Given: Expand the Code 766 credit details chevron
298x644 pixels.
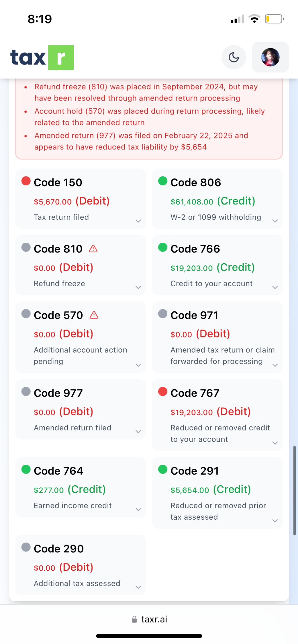Looking at the screenshot, I should click(275, 287).
